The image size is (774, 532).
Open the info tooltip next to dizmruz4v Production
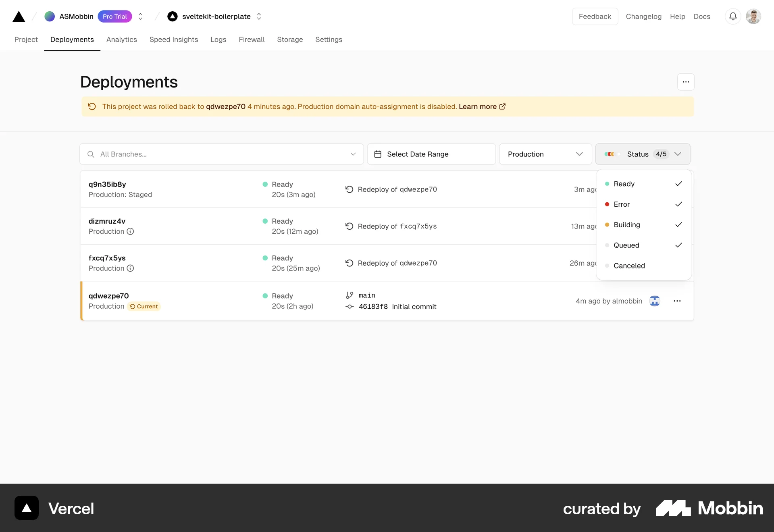130,231
